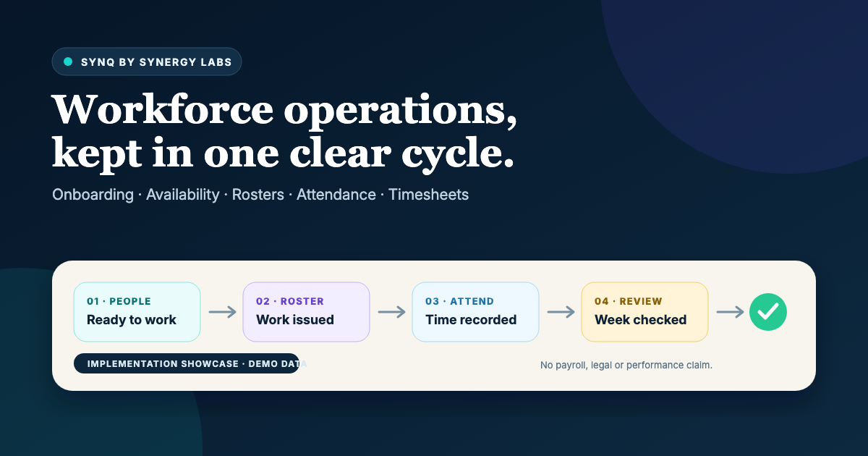868x456 pixels.
Task: Select the 02 Roster Work issued card
Action: click(307, 312)
